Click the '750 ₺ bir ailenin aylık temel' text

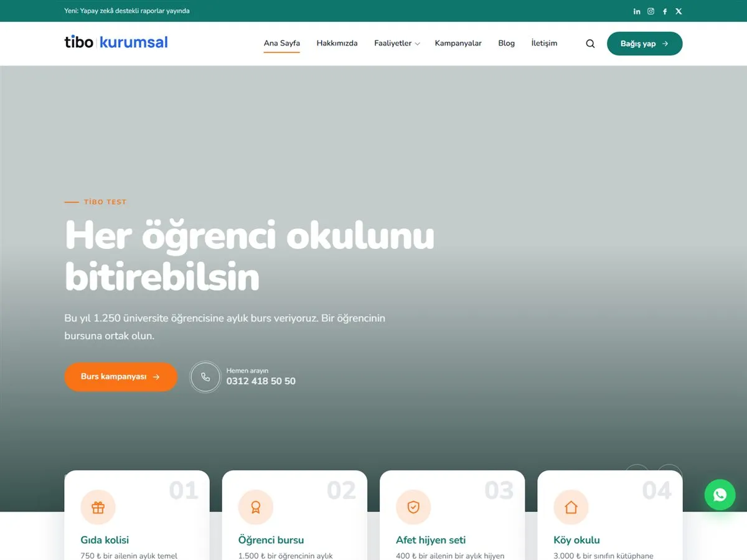(x=129, y=556)
